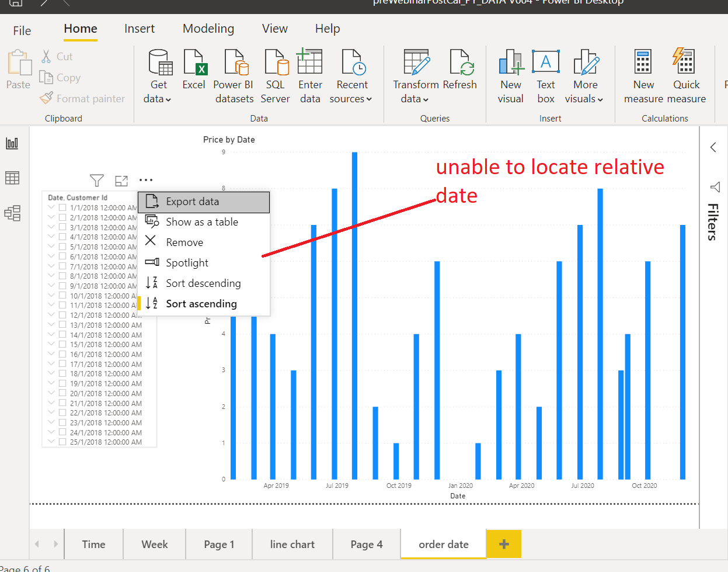Viewport: 728px width, 572px height.
Task: Go to previous page tabs arrow
Action: (37, 544)
